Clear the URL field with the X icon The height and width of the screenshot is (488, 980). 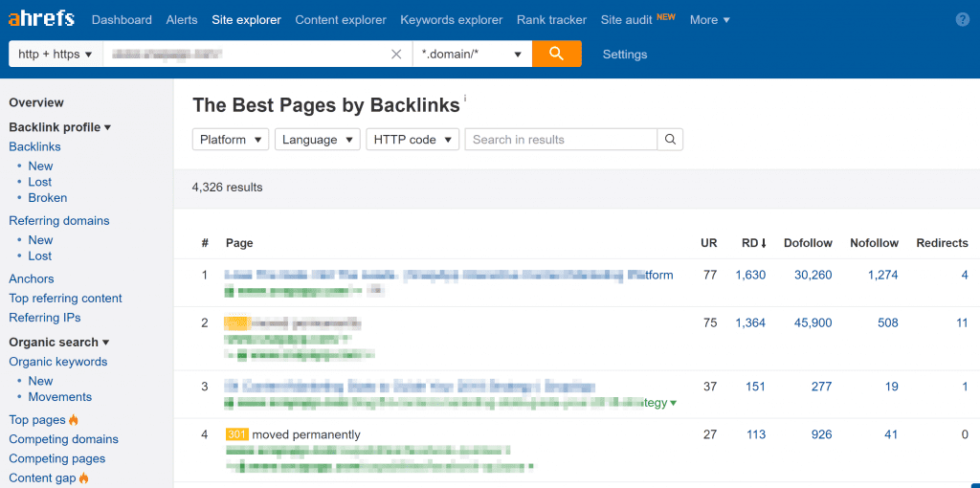coord(396,55)
